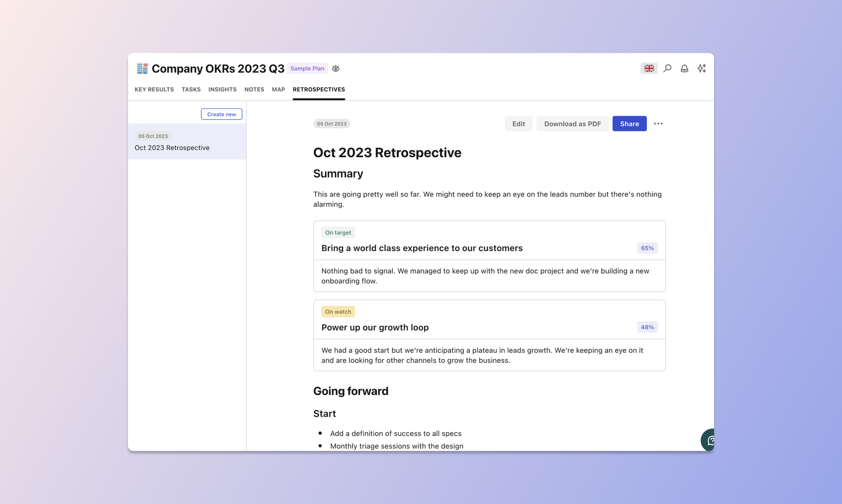842x504 pixels.
Task: Click the Edit button for retrospective
Action: [518, 124]
